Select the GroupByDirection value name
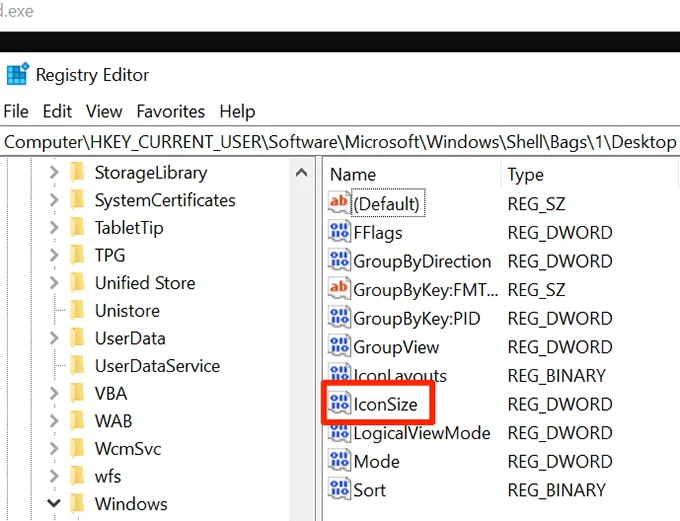 422,262
